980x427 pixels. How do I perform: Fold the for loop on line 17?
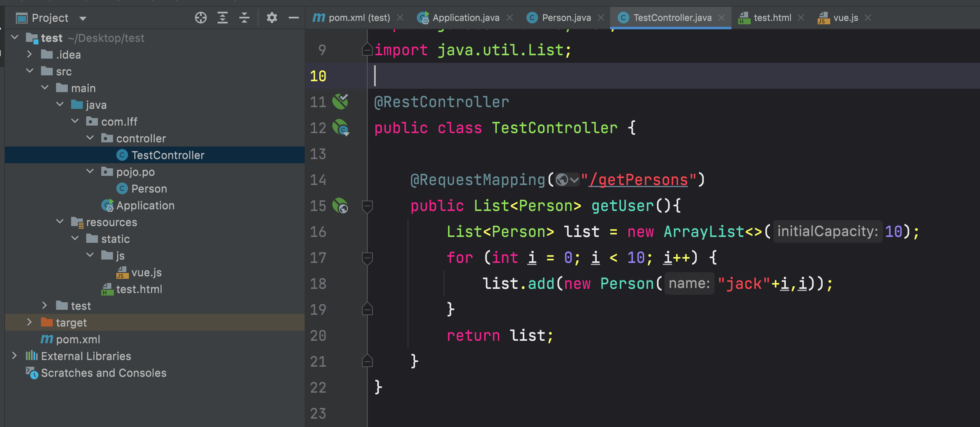pos(367,258)
